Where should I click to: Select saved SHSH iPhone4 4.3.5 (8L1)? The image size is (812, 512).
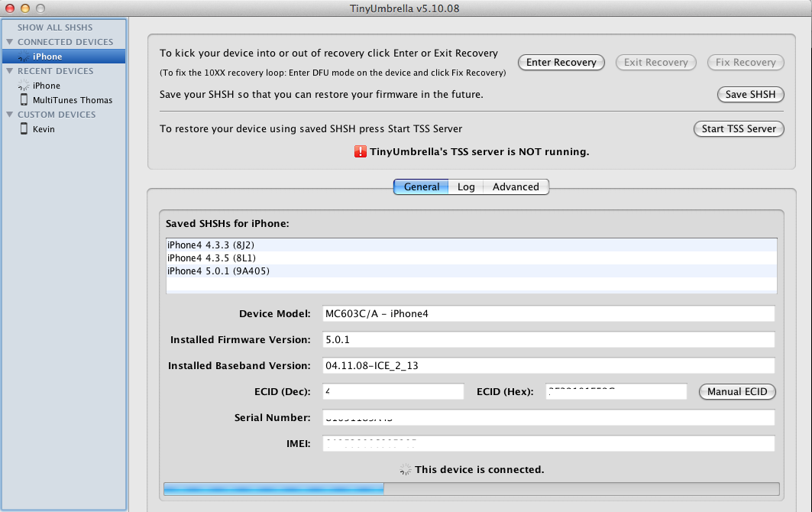click(471, 258)
